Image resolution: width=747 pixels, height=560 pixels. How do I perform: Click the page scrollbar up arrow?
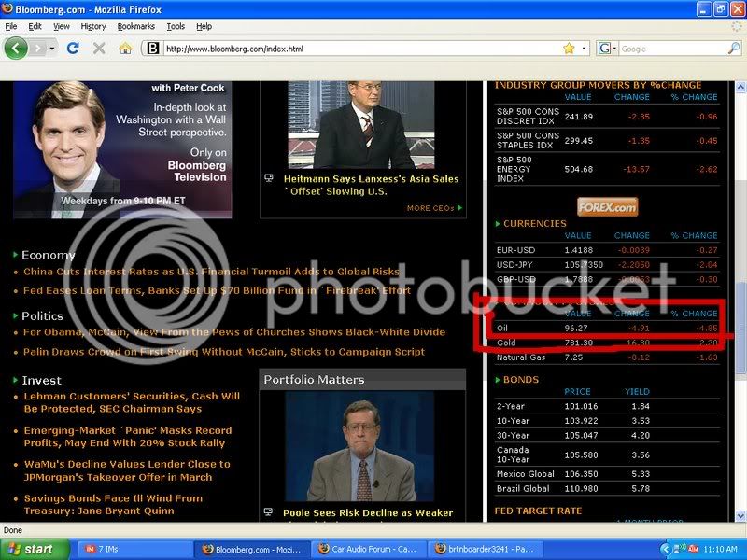pos(740,87)
